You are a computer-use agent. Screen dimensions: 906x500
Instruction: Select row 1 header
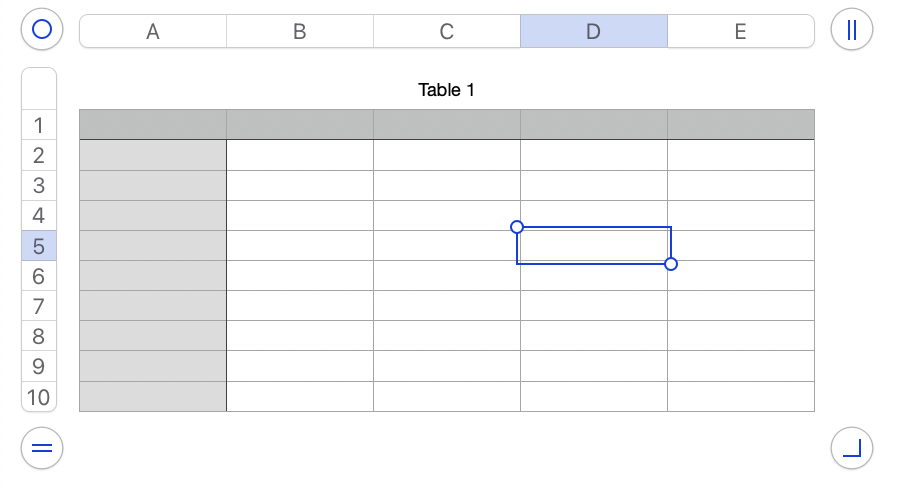point(39,126)
